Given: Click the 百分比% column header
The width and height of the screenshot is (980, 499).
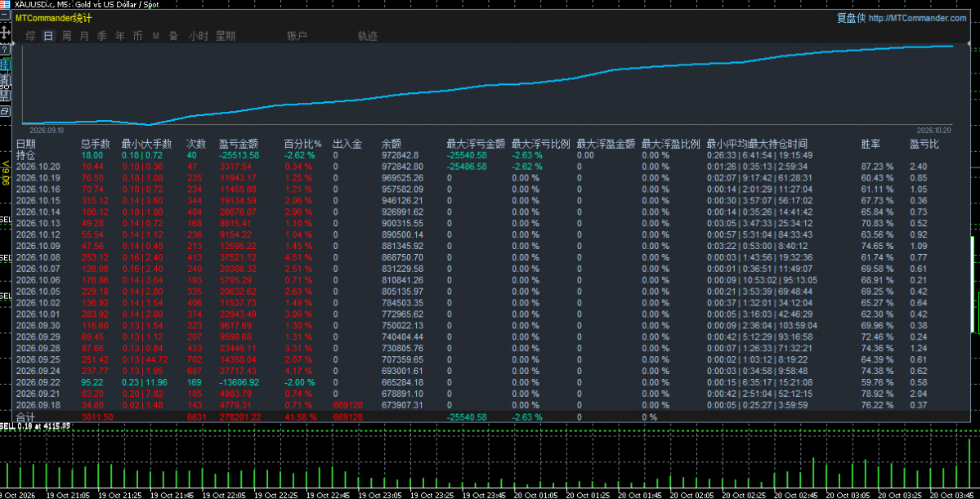Looking at the screenshot, I should point(302,145).
